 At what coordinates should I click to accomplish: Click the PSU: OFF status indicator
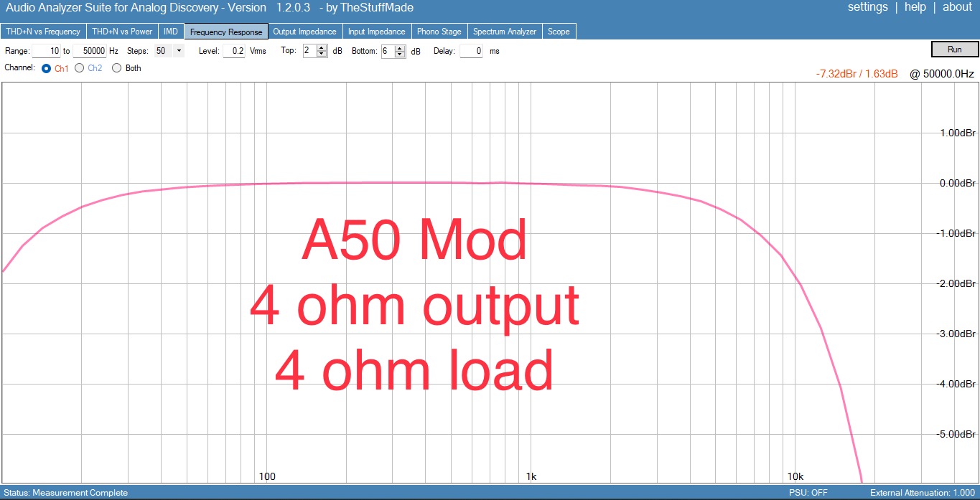point(808,493)
